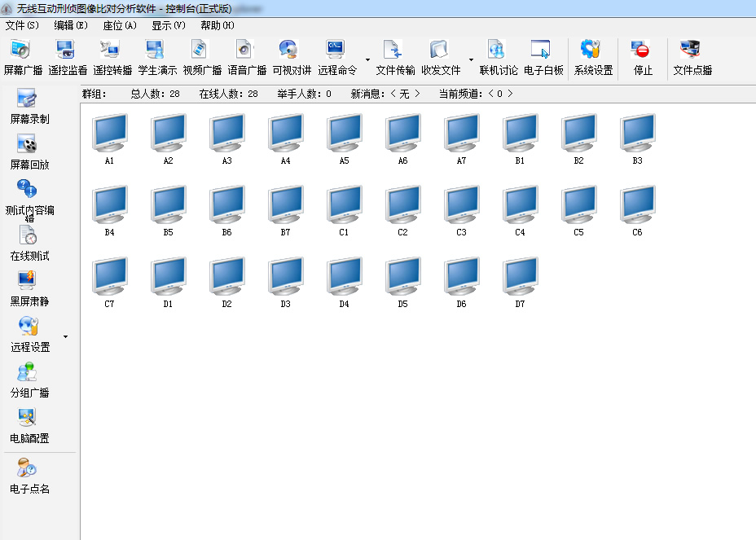
Task: Select student computer C4
Action: click(x=520, y=205)
